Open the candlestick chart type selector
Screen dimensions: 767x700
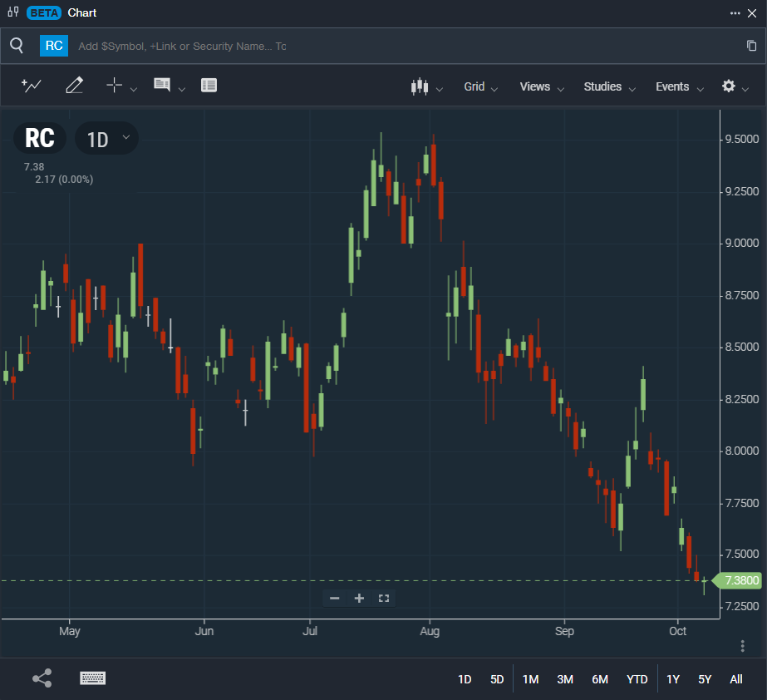click(420, 86)
